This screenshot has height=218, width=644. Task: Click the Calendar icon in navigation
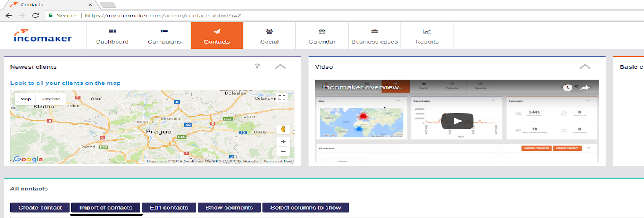click(x=322, y=31)
